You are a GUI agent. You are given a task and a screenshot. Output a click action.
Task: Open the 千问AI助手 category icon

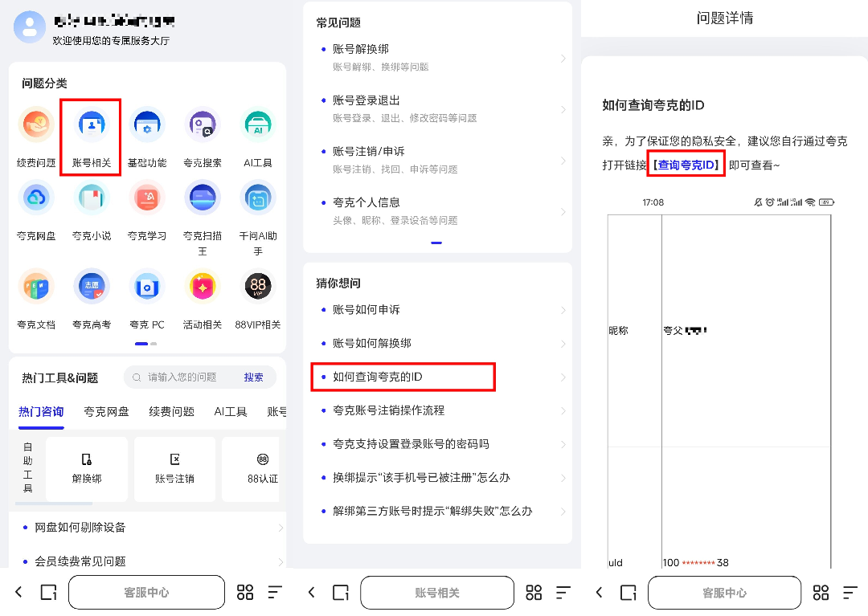click(258, 198)
